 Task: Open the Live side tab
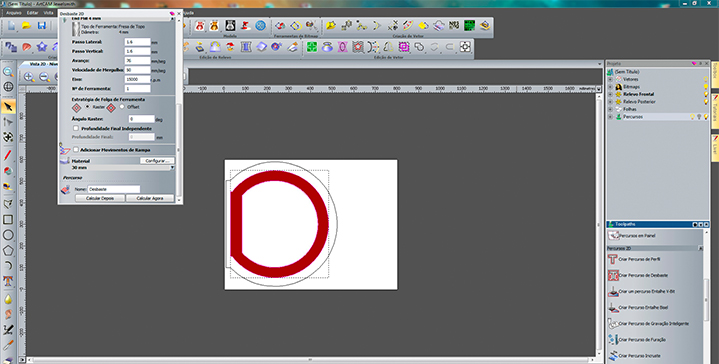pyautogui.click(x=715, y=148)
